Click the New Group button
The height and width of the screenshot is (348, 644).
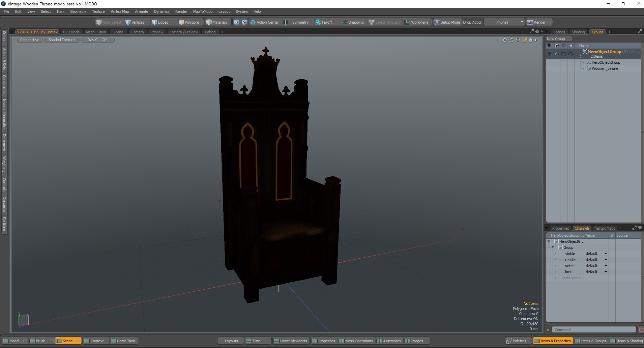tap(559, 39)
